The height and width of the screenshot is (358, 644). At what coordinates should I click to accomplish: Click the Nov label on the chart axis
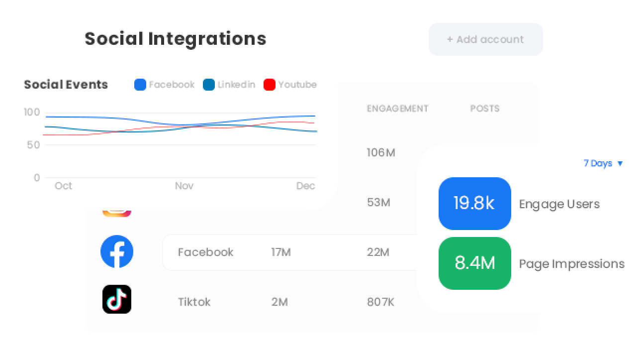(x=184, y=186)
